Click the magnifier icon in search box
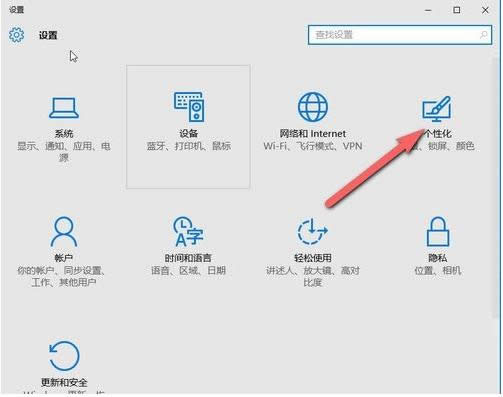The width and height of the screenshot is (503, 397). pos(483,35)
